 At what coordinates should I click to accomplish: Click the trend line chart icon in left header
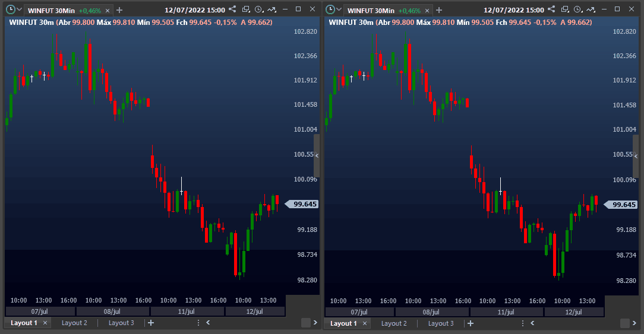pyautogui.click(x=272, y=9)
